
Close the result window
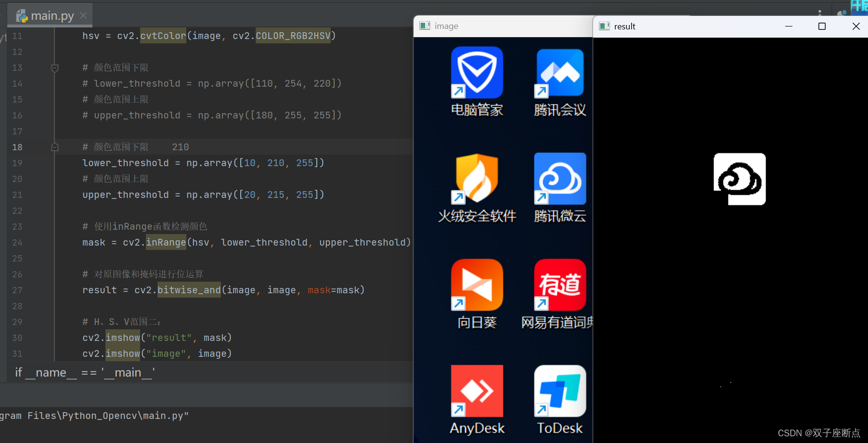pos(855,26)
